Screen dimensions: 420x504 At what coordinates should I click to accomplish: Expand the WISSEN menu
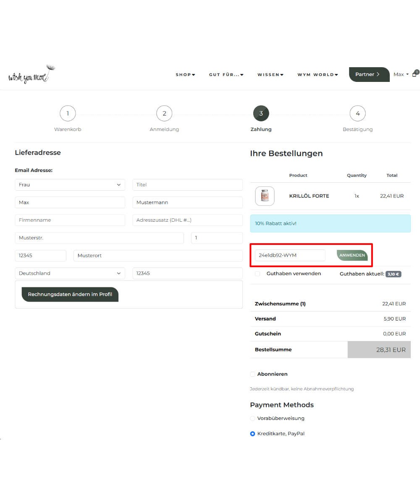(270, 75)
